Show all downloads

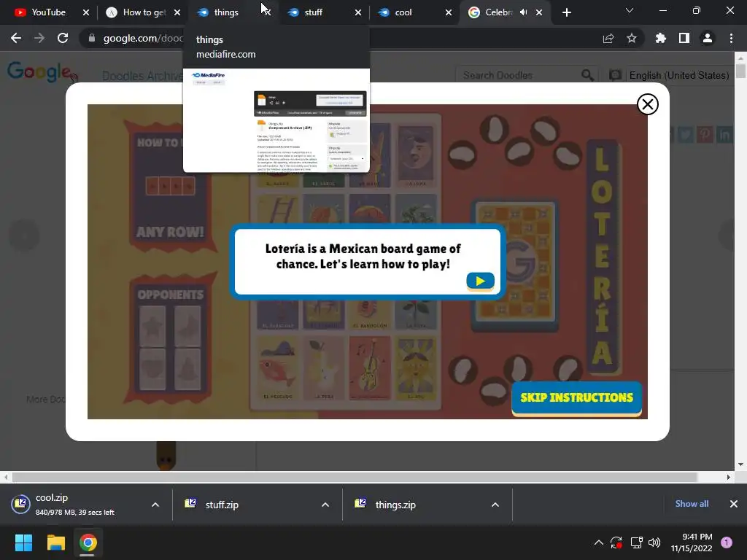[692, 504]
